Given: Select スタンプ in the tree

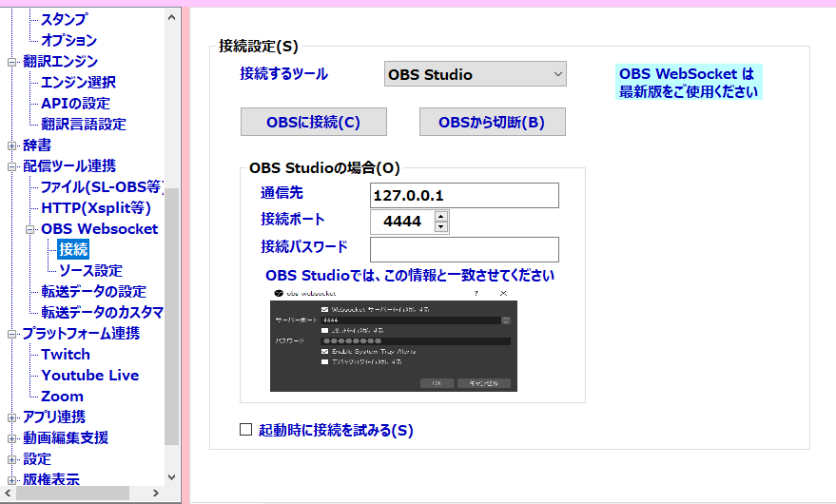Looking at the screenshot, I should tap(65, 19).
